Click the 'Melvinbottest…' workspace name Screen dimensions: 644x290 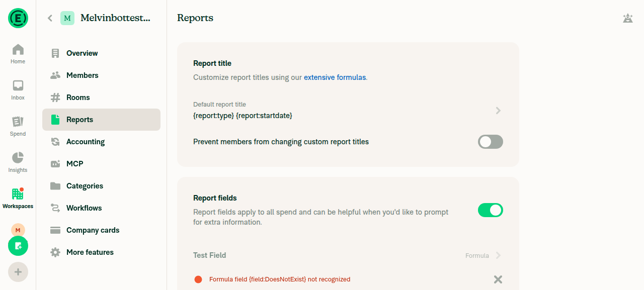click(115, 18)
